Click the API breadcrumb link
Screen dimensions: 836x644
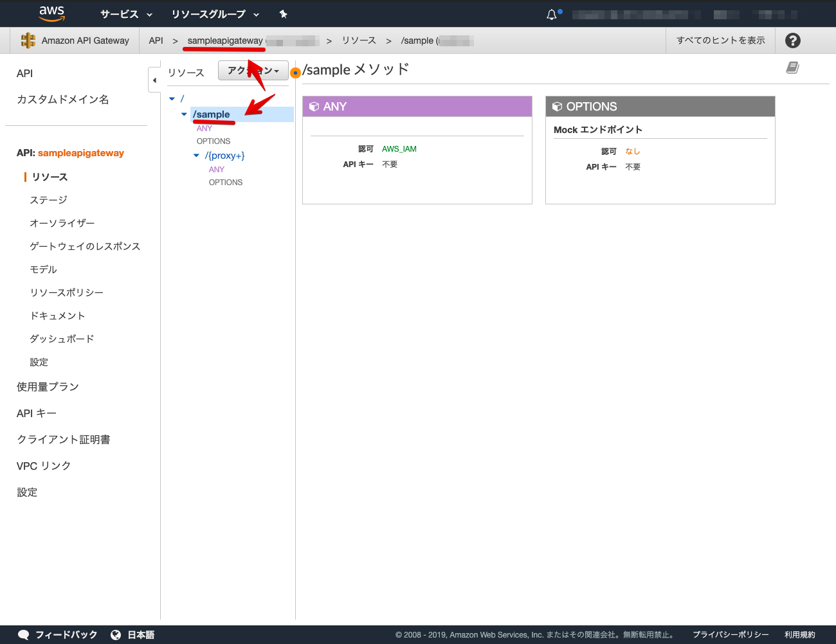[x=156, y=40]
